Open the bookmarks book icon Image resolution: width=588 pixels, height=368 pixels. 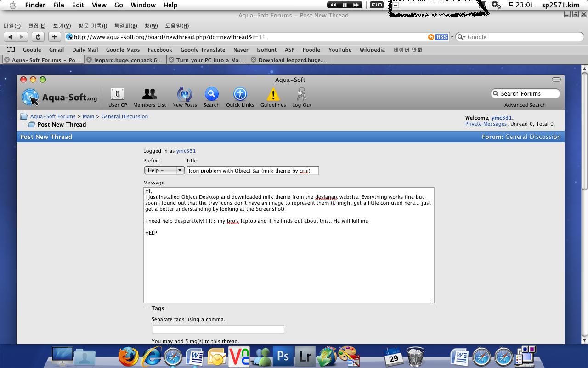(11, 50)
